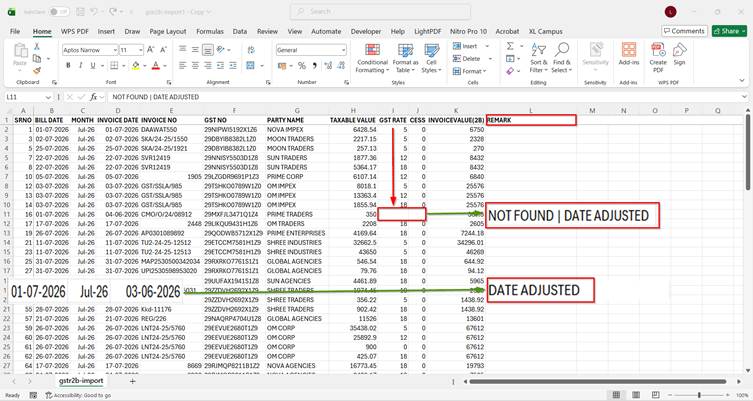Toggle Center horizontal alignment
The width and height of the screenshot is (753, 401).
tap(195, 65)
